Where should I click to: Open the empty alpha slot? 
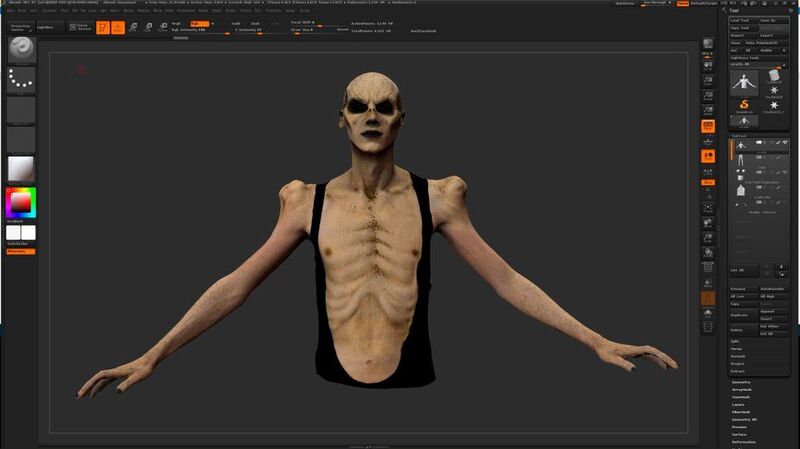21,110
